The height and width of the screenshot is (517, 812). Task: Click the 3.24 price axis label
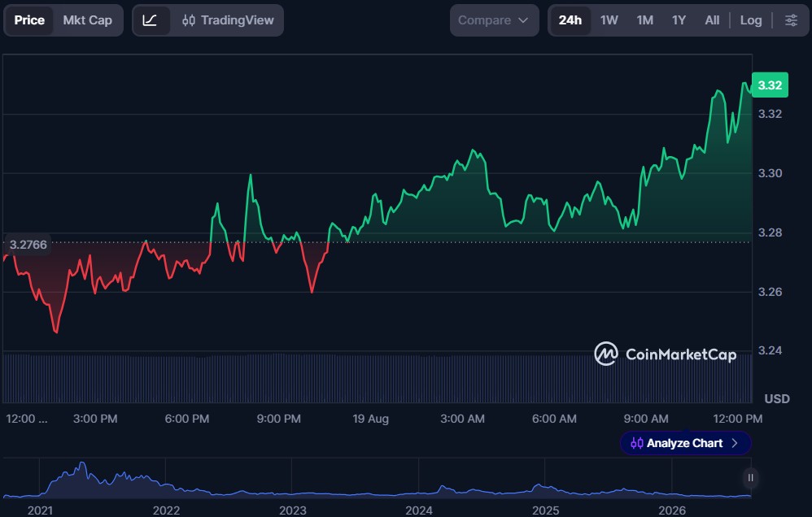pos(770,350)
